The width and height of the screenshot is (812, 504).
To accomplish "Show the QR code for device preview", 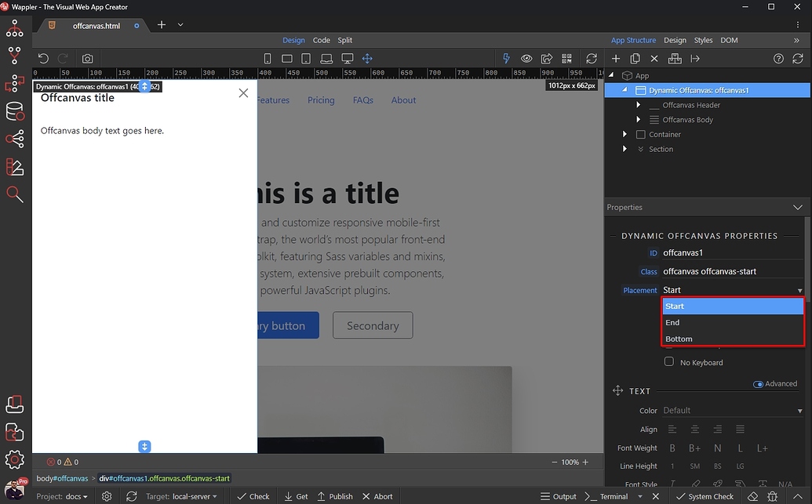I will 566,58.
